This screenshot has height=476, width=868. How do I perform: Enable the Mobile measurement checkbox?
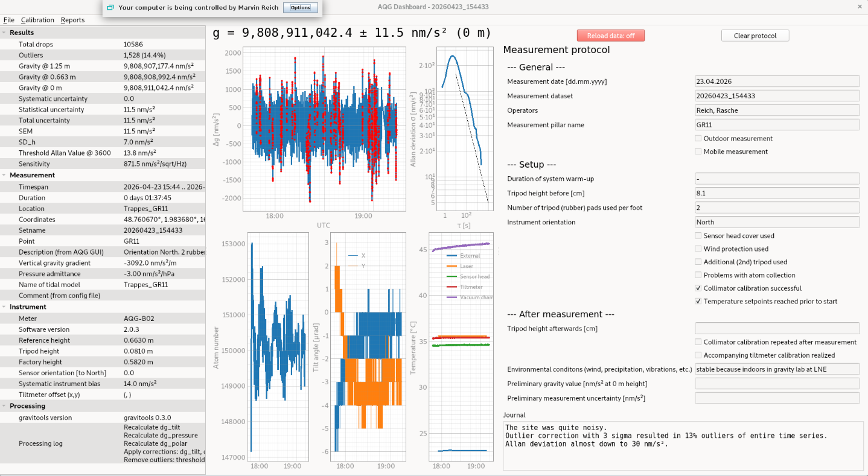(698, 151)
